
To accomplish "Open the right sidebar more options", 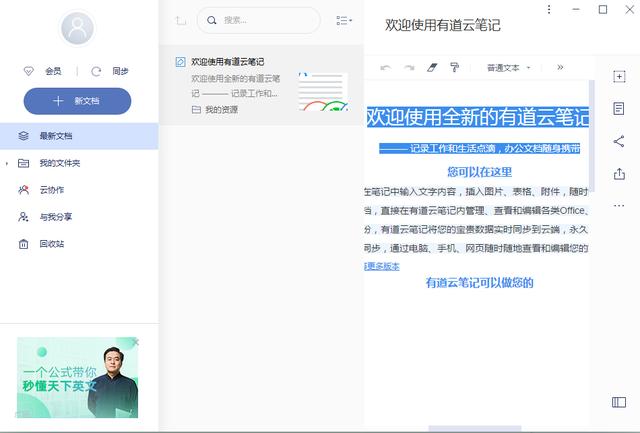I will click(x=619, y=206).
